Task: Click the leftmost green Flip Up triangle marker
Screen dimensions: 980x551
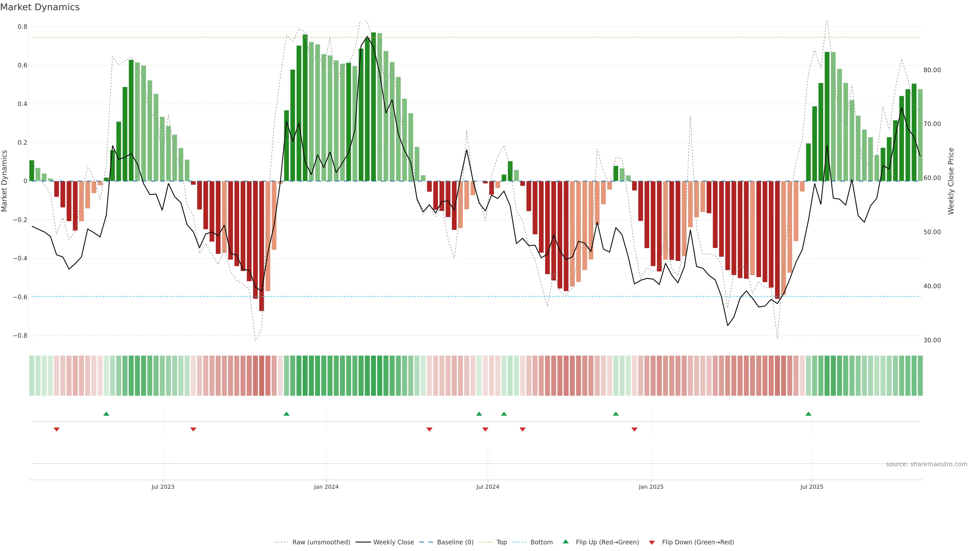Action: 106,414
